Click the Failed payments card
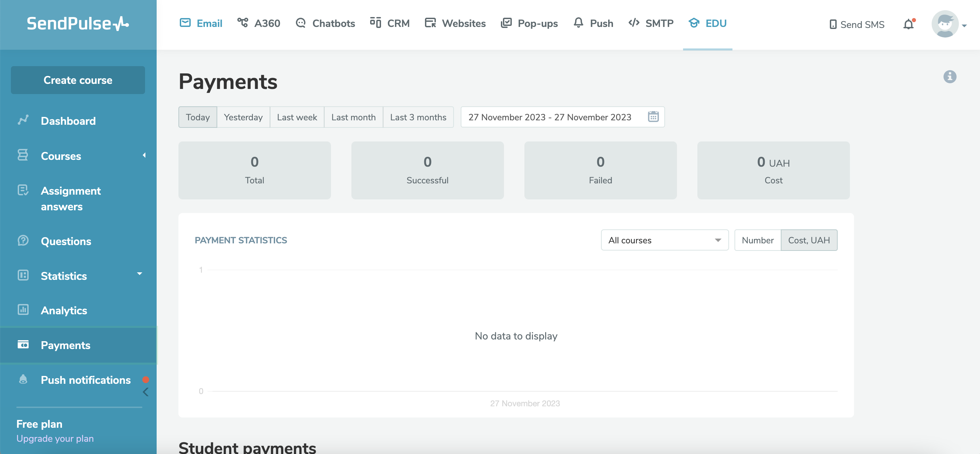 600,170
